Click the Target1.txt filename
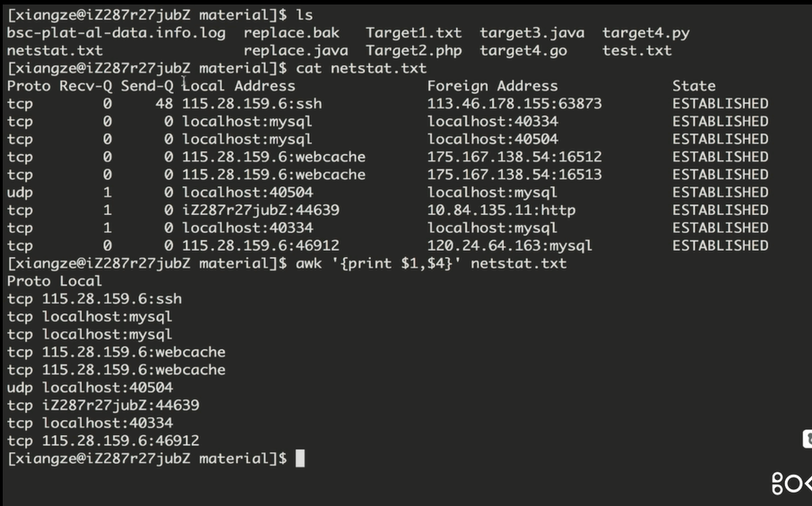Image resolution: width=812 pixels, height=506 pixels. pos(414,33)
